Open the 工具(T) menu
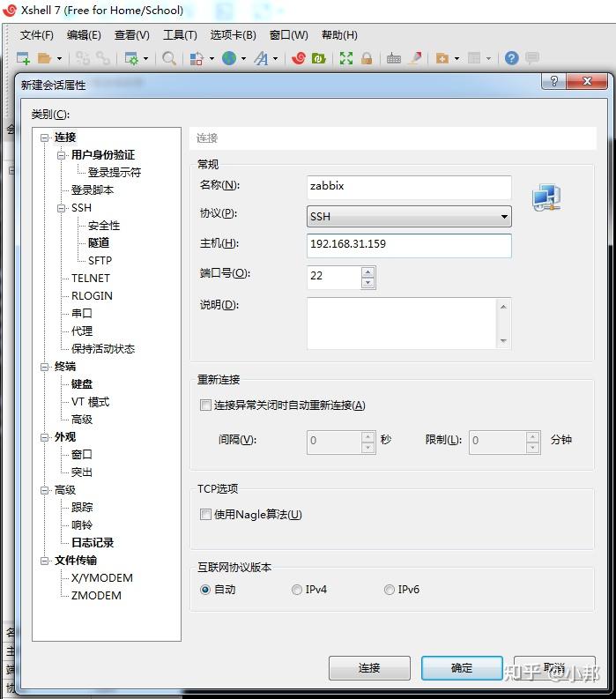The width and height of the screenshot is (616, 699). pos(180,34)
